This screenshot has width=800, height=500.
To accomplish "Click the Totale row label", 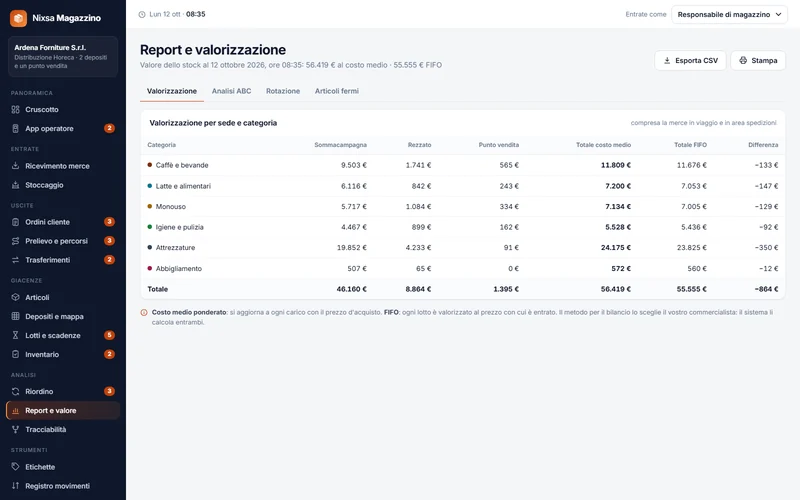I will point(158,289).
